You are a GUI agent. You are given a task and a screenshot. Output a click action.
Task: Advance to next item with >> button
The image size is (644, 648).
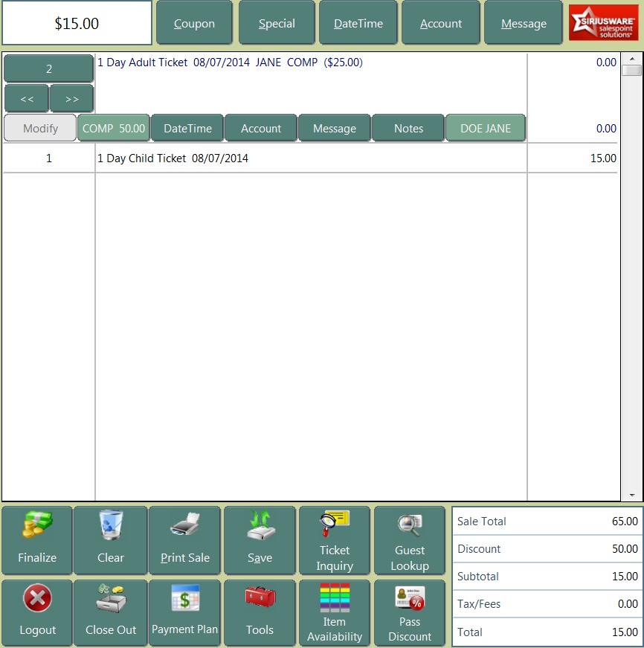coord(71,98)
